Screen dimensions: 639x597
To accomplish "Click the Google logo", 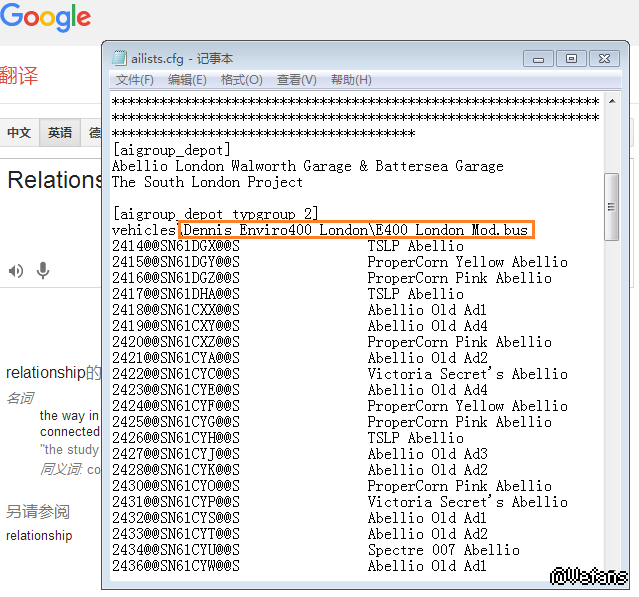I will tap(45, 17).
